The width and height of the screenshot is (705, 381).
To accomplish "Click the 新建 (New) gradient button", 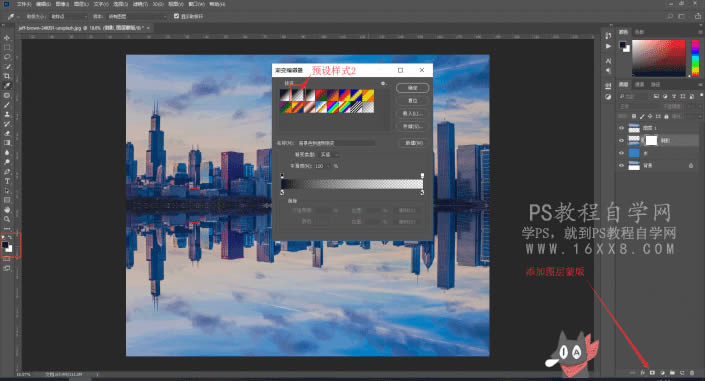I will [413, 143].
